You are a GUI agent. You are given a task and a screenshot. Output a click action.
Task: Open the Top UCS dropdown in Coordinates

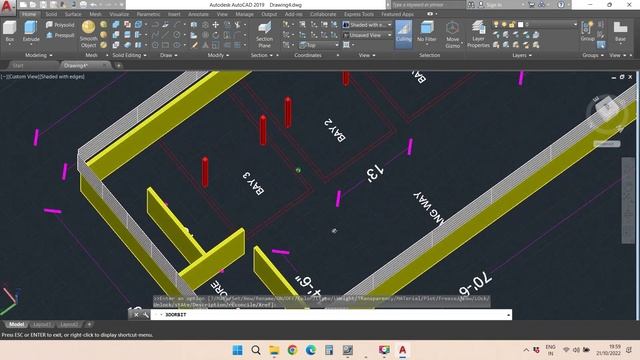point(319,45)
